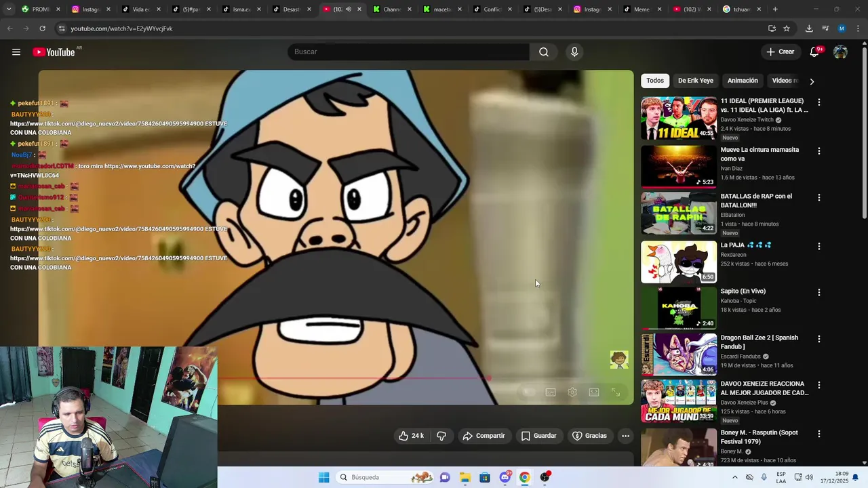Reload the page in Chrome
The image size is (868, 488).
click(x=42, y=28)
